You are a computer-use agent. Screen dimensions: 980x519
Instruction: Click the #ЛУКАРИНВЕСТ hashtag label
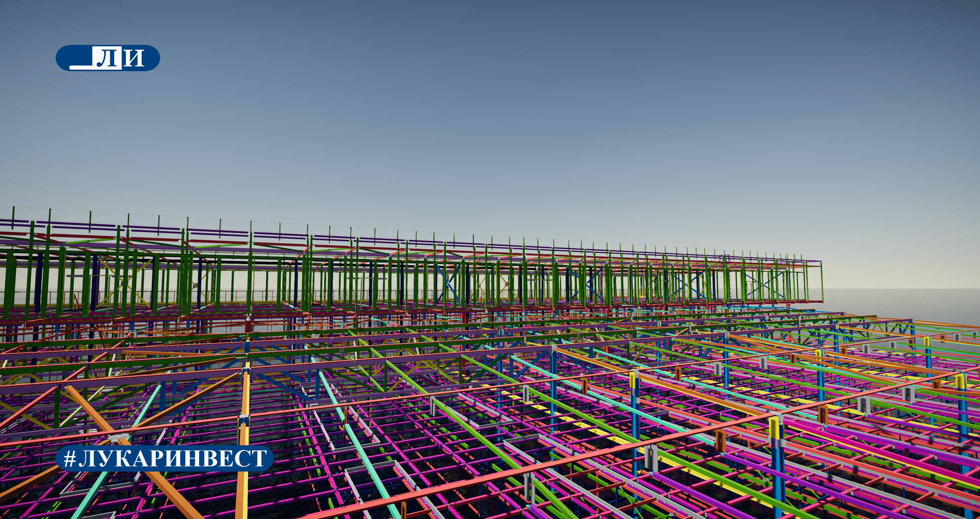[165, 459]
